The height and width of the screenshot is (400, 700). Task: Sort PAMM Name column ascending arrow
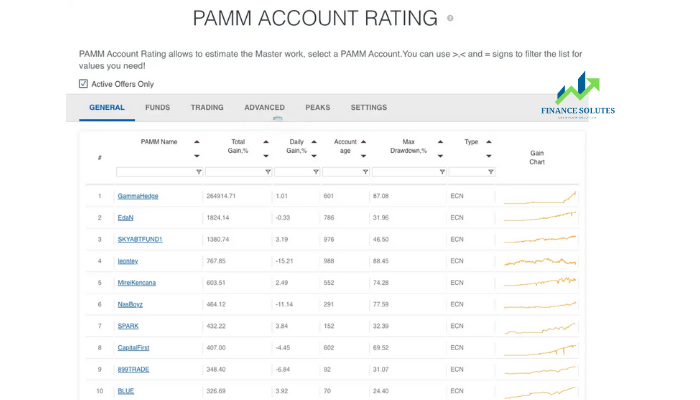[197, 142]
